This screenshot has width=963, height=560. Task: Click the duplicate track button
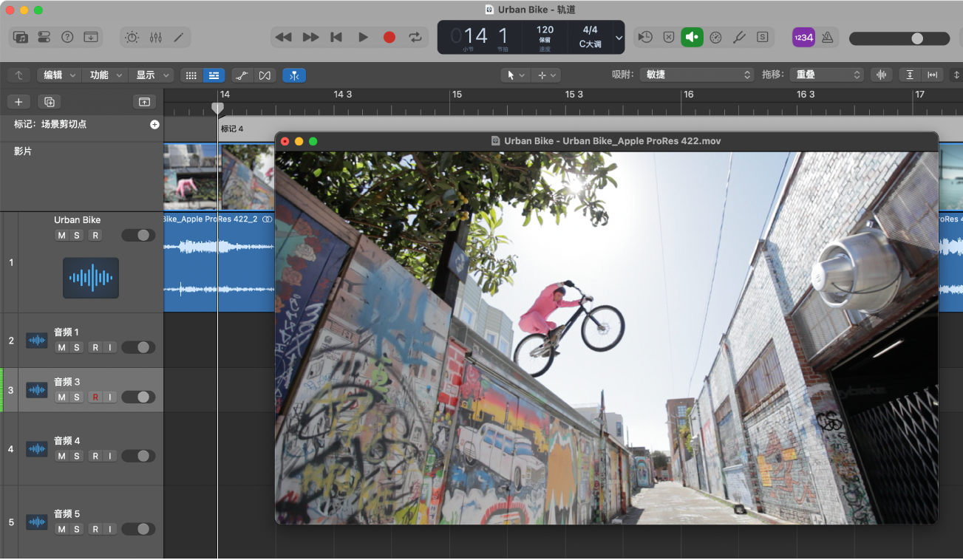49,102
